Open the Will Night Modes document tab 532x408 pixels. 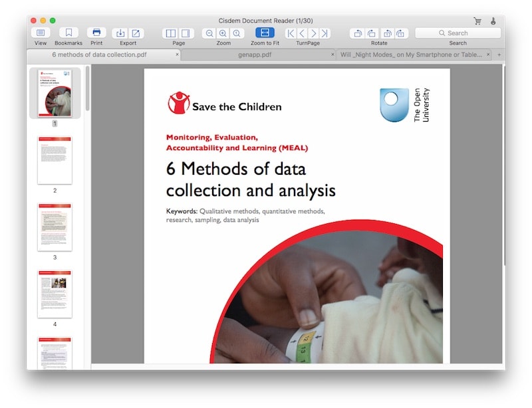(412, 54)
